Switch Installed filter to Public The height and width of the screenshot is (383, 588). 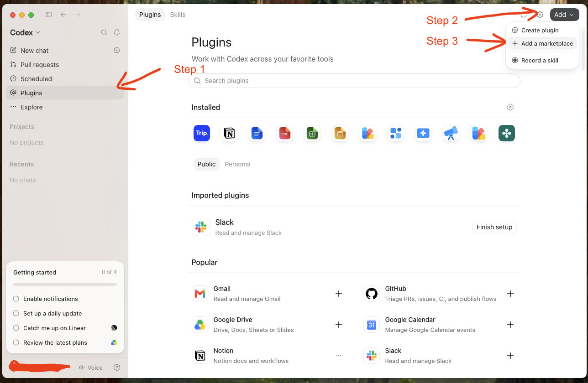[x=206, y=164]
